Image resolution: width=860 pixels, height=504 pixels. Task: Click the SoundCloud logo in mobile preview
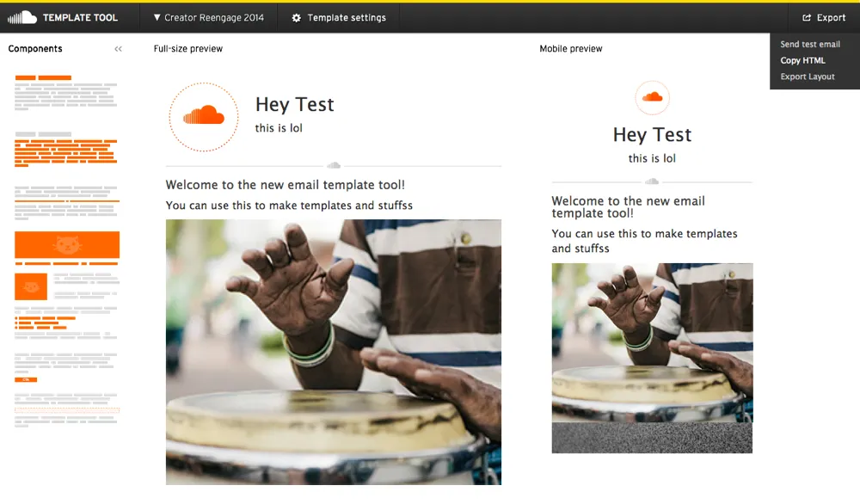pos(652,97)
